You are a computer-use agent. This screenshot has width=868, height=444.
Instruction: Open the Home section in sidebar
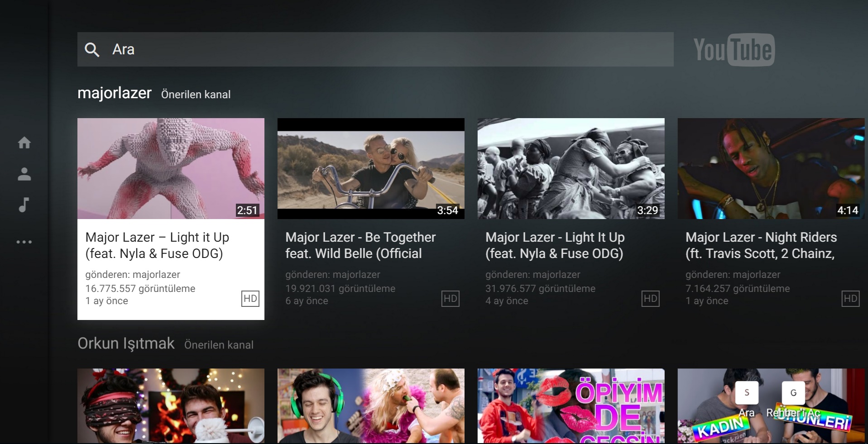24,143
